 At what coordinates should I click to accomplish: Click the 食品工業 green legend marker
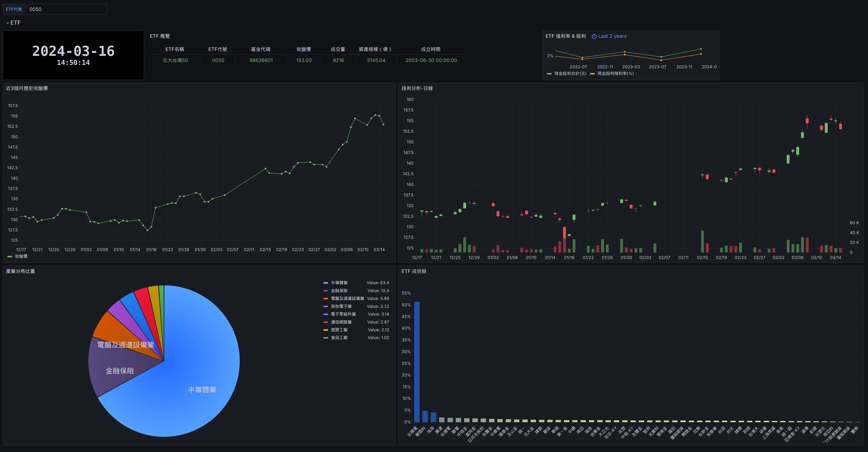coord(325,338)
